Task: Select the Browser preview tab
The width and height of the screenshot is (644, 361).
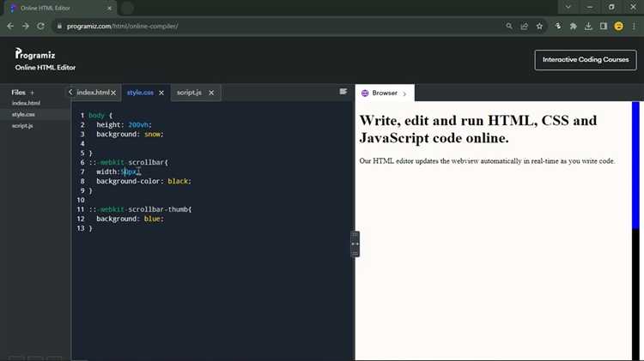Action: click(x=385, y=93)
